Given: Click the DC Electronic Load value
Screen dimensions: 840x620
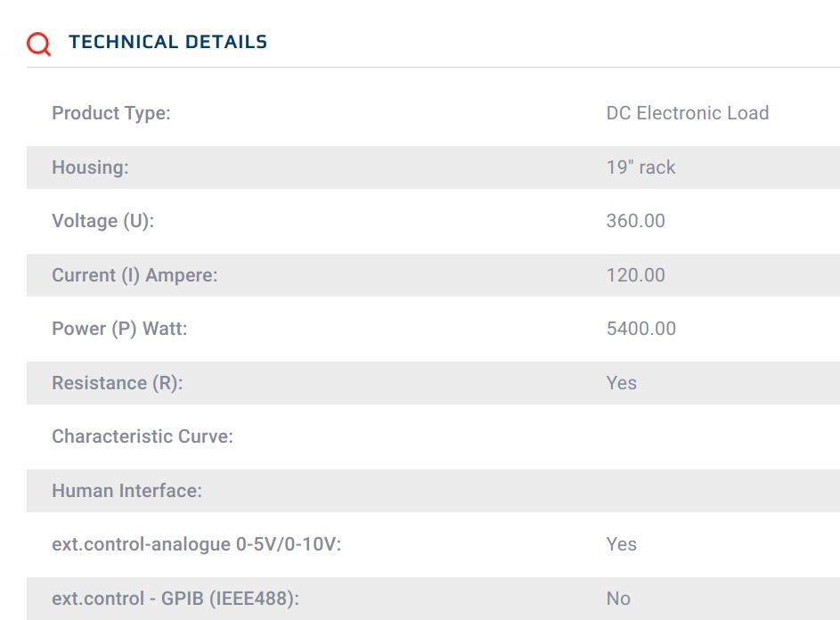Looking at the screenshot, I should [688, 113].
